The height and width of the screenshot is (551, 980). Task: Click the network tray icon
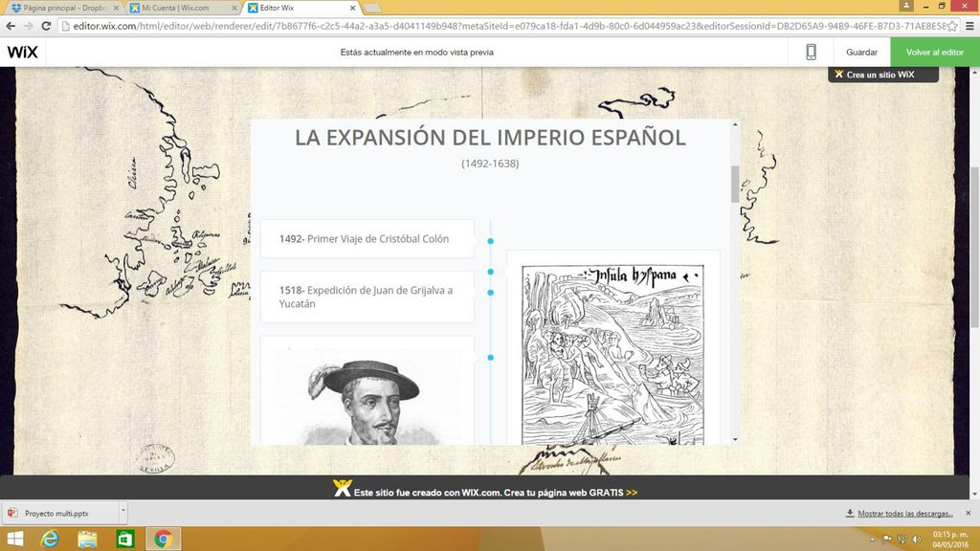pos(902,540)
